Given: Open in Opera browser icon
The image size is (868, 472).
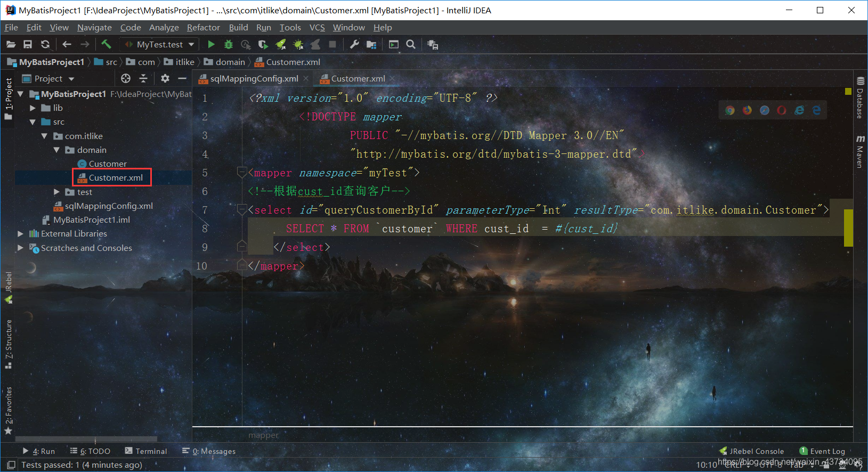Looking at the screenshot, I should (782, 110).
